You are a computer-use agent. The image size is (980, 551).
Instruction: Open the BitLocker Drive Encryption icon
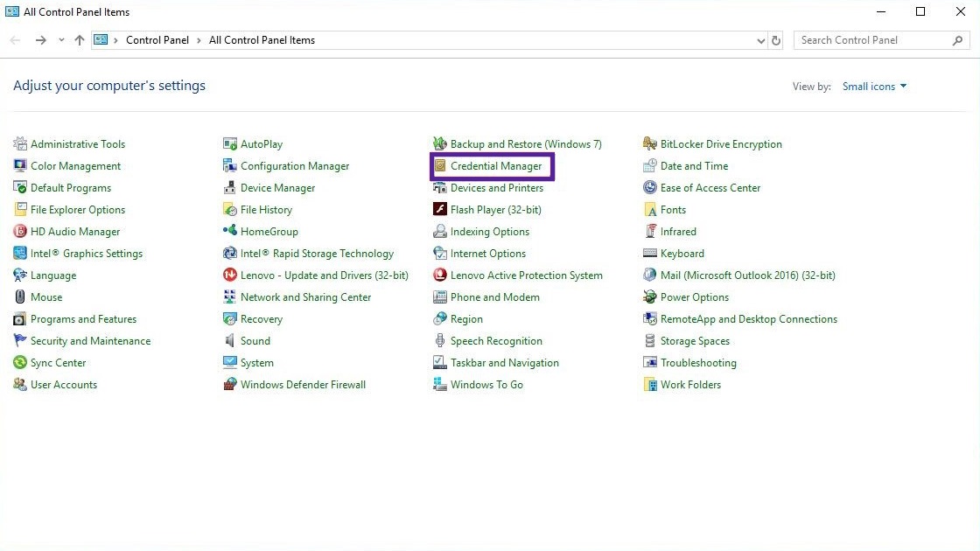[x=650, y=144]
